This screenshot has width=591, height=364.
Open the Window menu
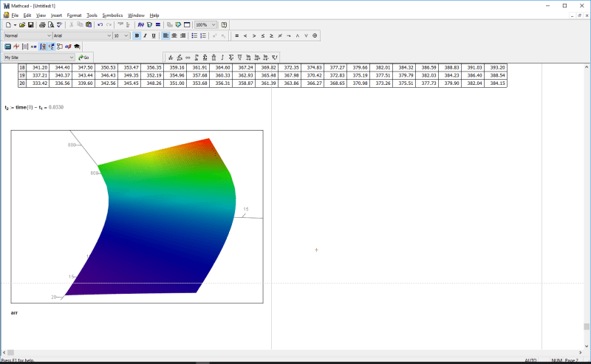click(x=136, y=16)
